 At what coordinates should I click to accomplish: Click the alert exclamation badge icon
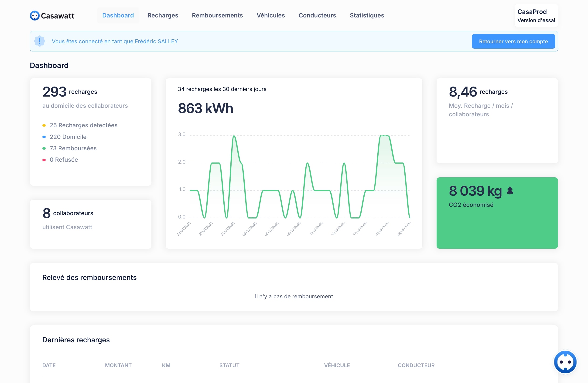[40, 41]
